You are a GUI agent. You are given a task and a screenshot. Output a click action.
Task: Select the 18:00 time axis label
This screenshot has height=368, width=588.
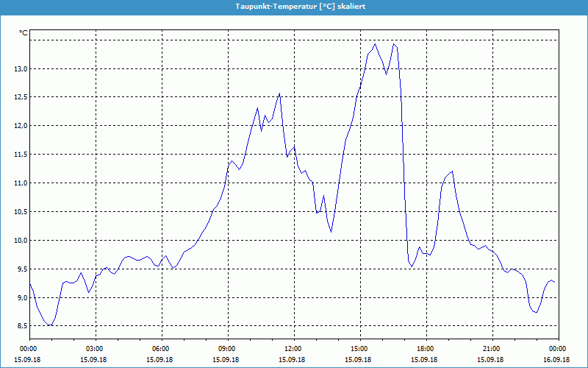(x=425, y=349)
